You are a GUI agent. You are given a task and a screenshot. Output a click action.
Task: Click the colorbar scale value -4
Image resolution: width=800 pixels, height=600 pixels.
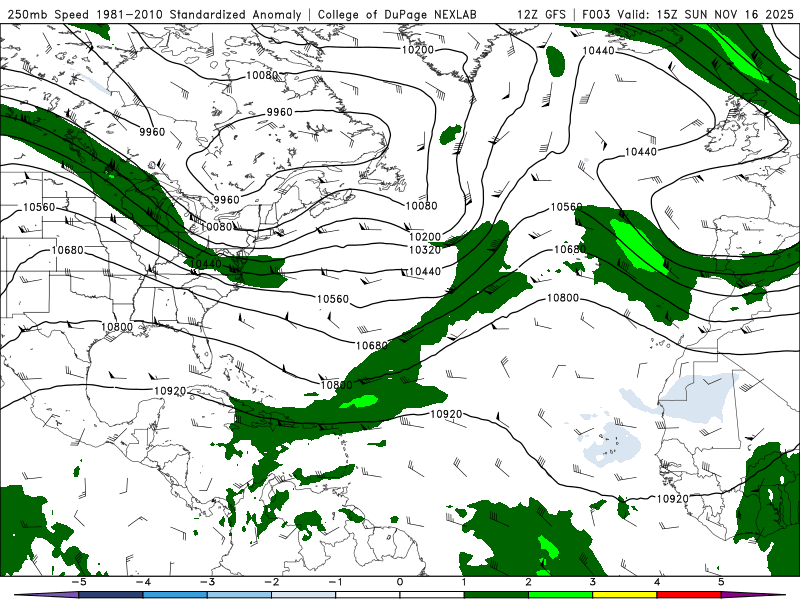(143, 582)
